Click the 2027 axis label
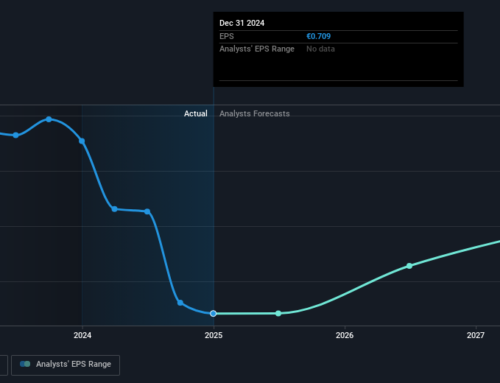 tap(476, 335)
